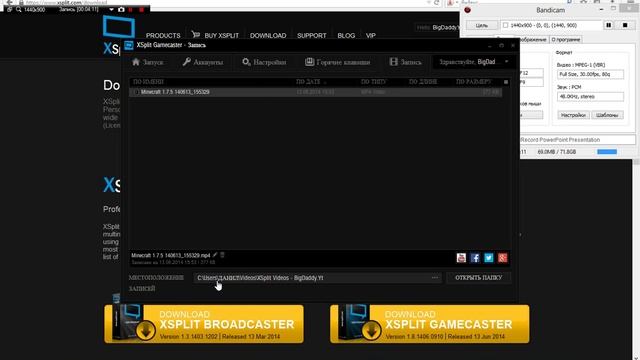Browse for a folder with the ellipsis button
640x360 pixels.
(x=435, y=278)
